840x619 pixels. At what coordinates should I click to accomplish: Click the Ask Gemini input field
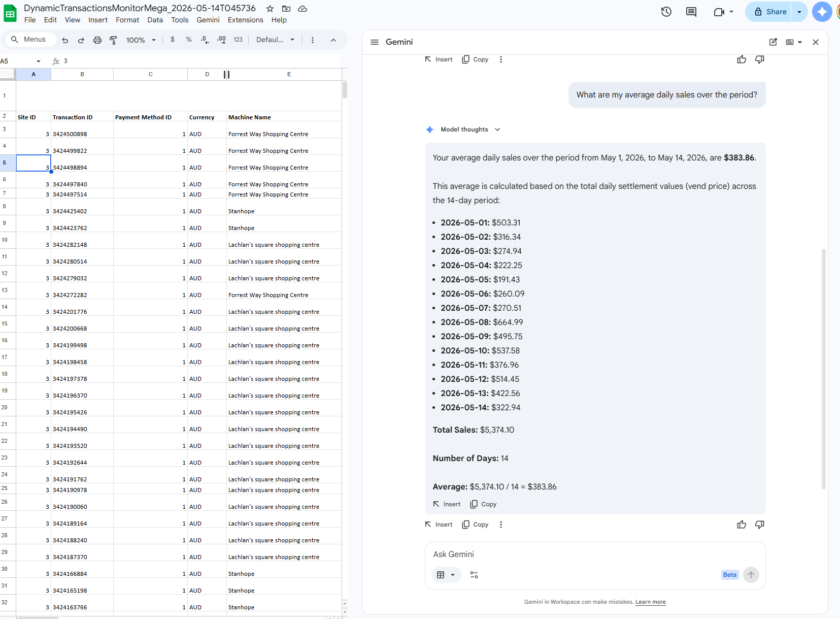point(595,555)
